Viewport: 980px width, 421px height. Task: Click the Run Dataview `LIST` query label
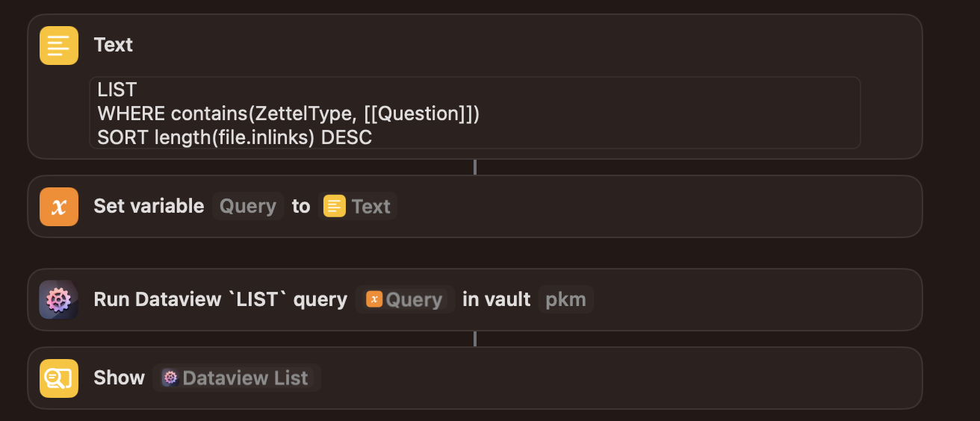tap(220, 299)
